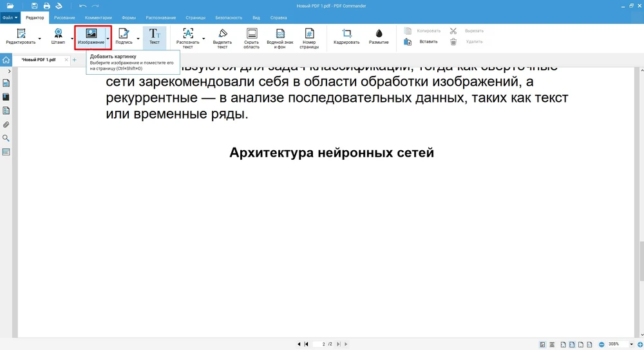Expand the Редактировать dropdown arrow
The image size is (644, 350).
pos(40,39)
